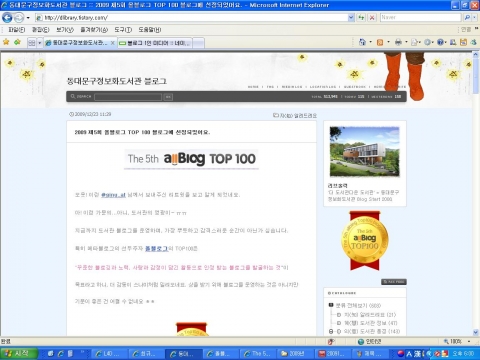Open the Page menu icon
This screenshot has width=480, height=360.
point(415,42)
